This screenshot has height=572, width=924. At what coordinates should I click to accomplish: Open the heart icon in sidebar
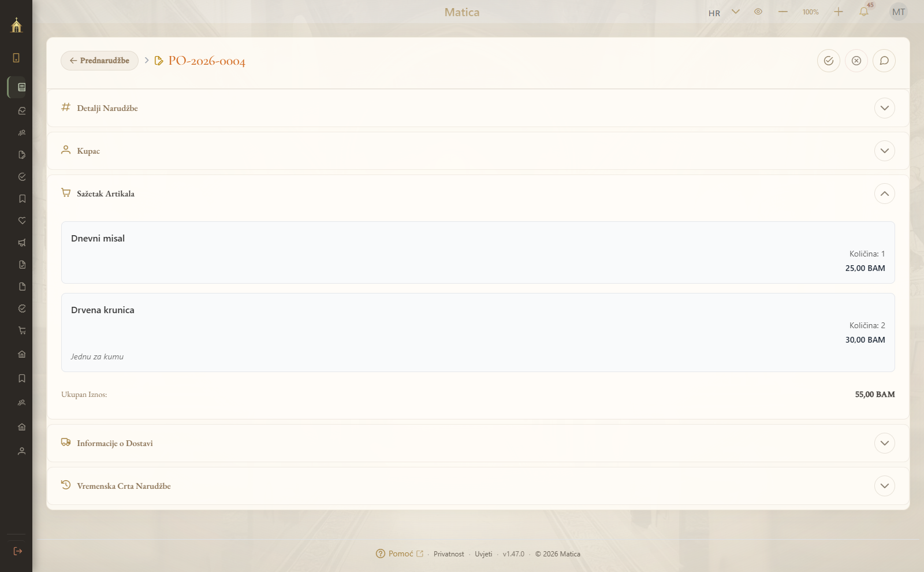(x=22, y=221)
